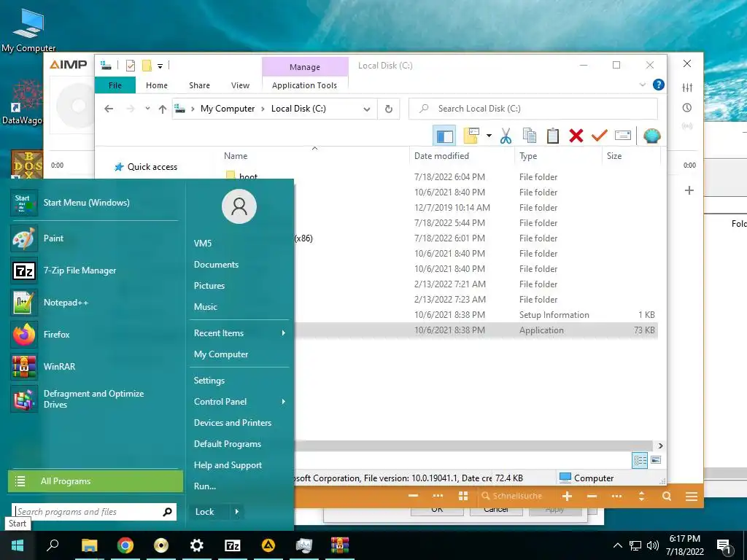Open the File tab in Explorer
The width and height of the screenshot is (747, 560).
point(115,85)
